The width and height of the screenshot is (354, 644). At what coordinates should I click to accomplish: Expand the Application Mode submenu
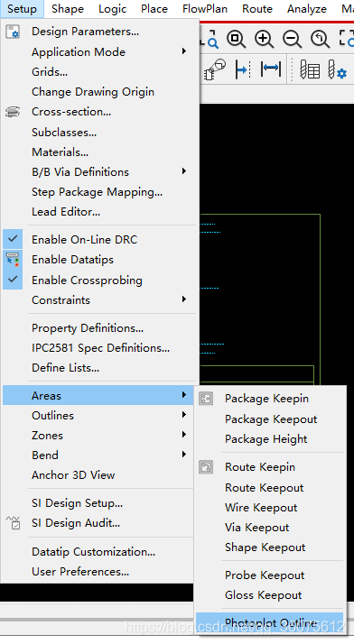(x=99, y=52)
